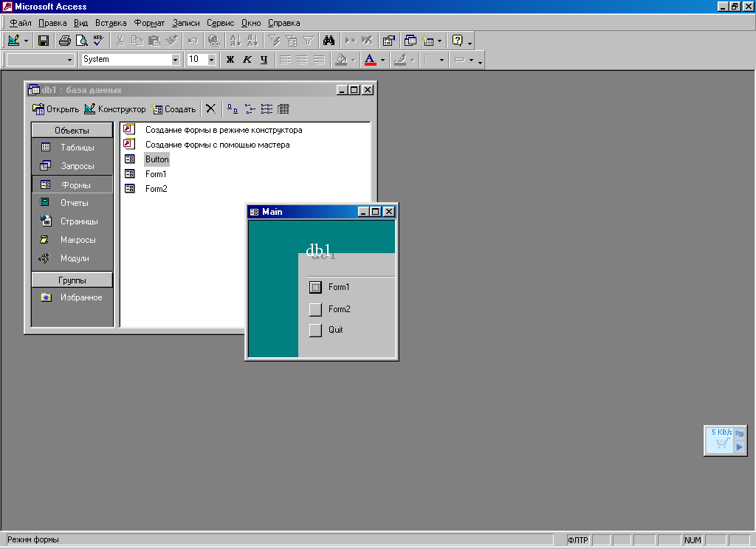Switch db1 window to list view
The image size is (756, 549).
point(267,108)
